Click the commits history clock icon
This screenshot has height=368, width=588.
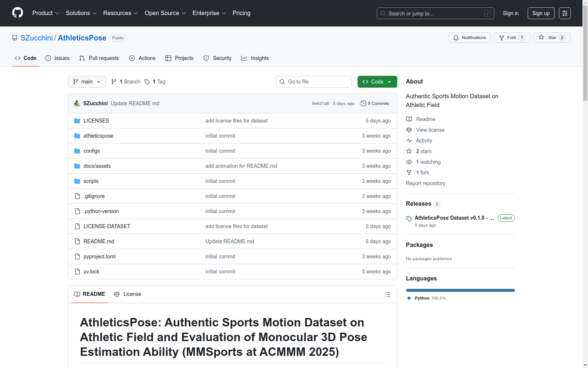click(x=363, y=103)
